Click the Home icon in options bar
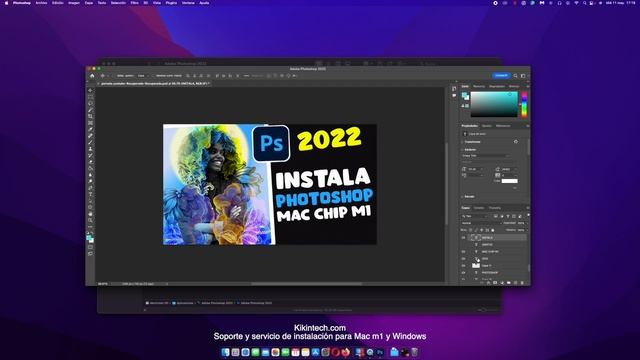The width and height of the screenshot is (640, 360). pyautogui.click(x=92, y=76)
